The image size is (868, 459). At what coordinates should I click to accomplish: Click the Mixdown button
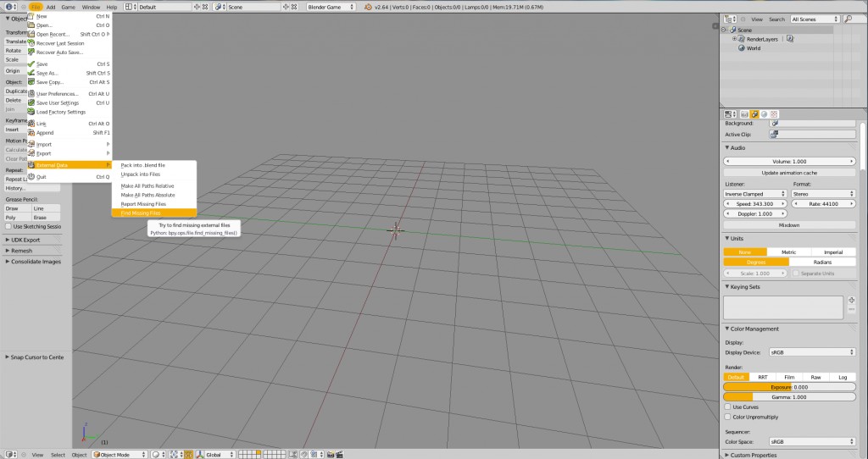tap(788, 225)
